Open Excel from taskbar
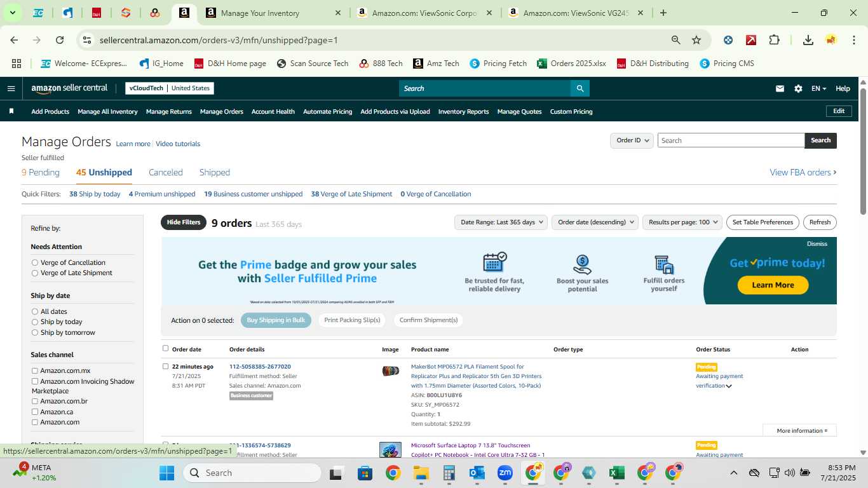Viewport: 868px width, 488px height. pos(616,473)
